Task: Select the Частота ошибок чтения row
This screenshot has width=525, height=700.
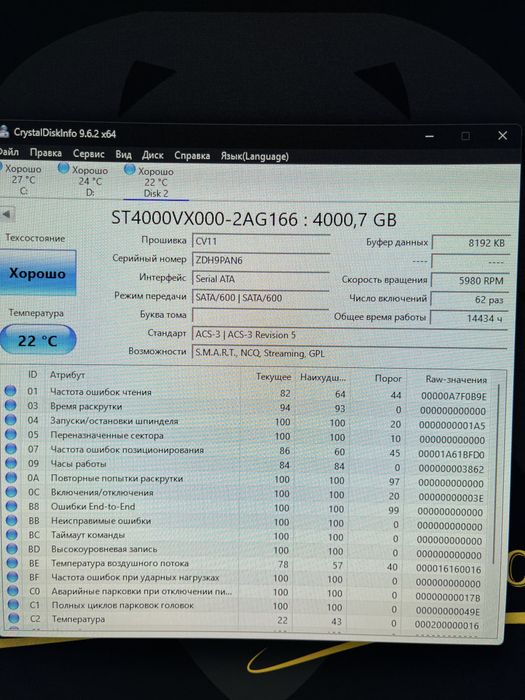Action: [246, 393]
